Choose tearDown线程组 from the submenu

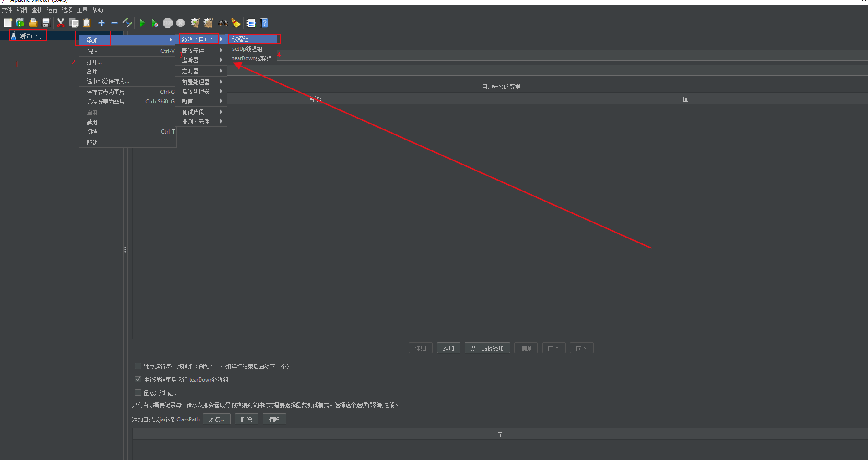[251, 58]
